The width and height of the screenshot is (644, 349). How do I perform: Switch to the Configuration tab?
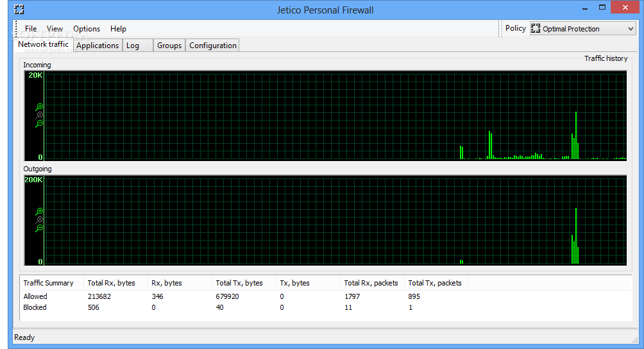pos(213,46)
